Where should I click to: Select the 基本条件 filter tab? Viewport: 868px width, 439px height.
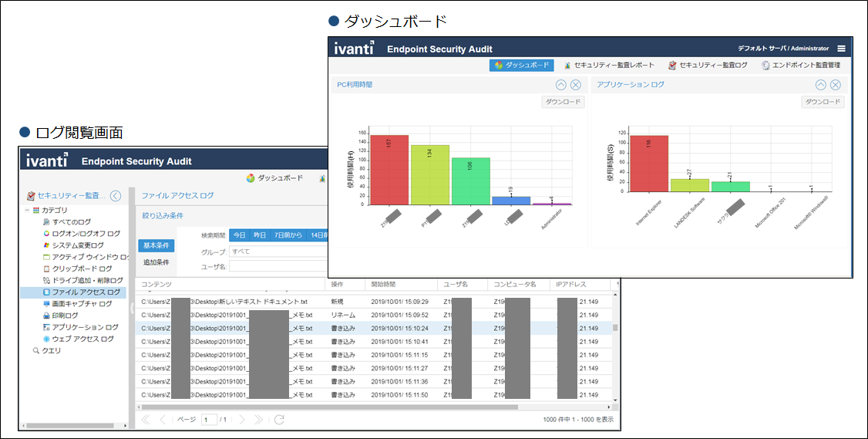pos(156,245)
